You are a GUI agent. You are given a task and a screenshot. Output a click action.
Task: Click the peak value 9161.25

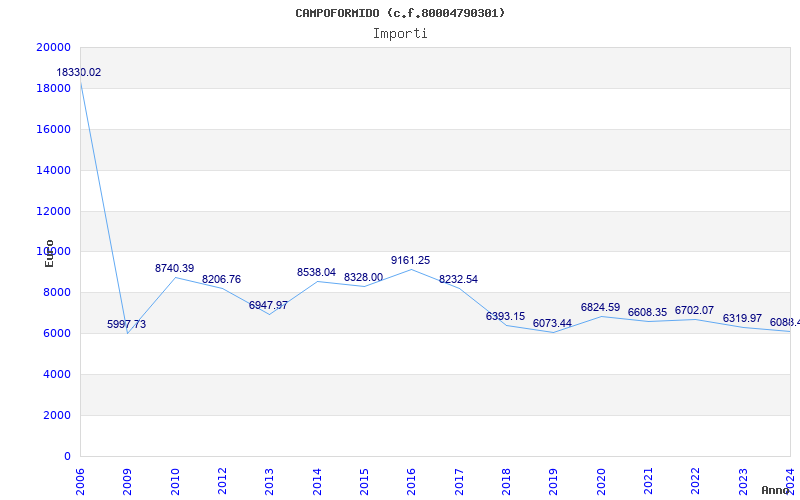click(411, 261)
